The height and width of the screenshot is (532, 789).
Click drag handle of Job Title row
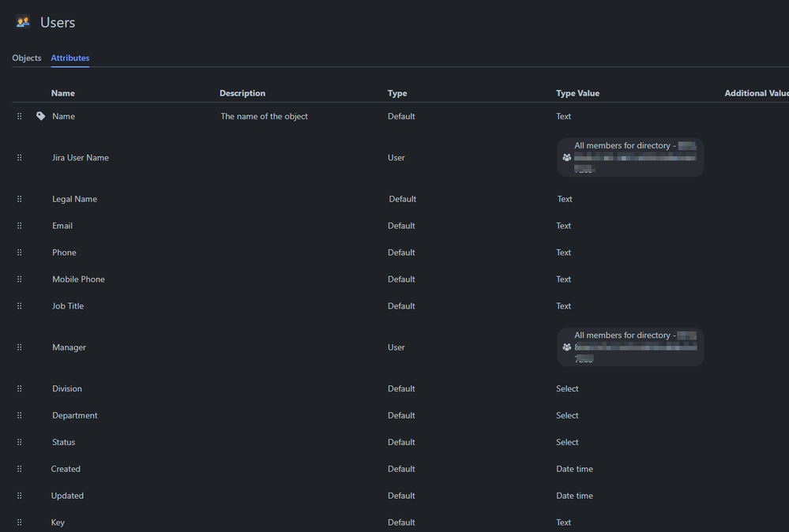click(20, 305)
